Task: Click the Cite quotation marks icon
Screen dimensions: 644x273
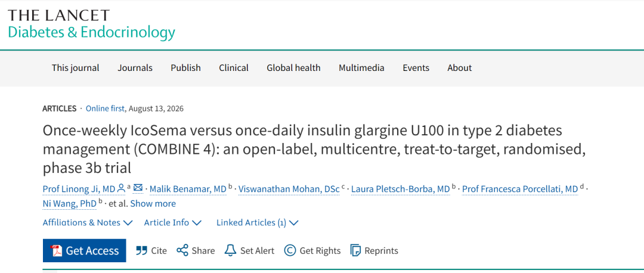Action: click(142, 250)
